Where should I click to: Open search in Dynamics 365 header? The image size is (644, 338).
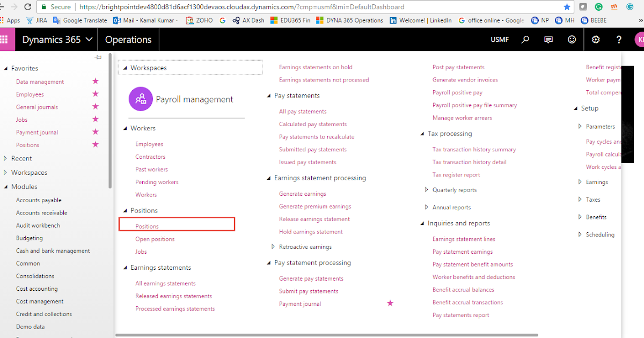tap(525, 39)
